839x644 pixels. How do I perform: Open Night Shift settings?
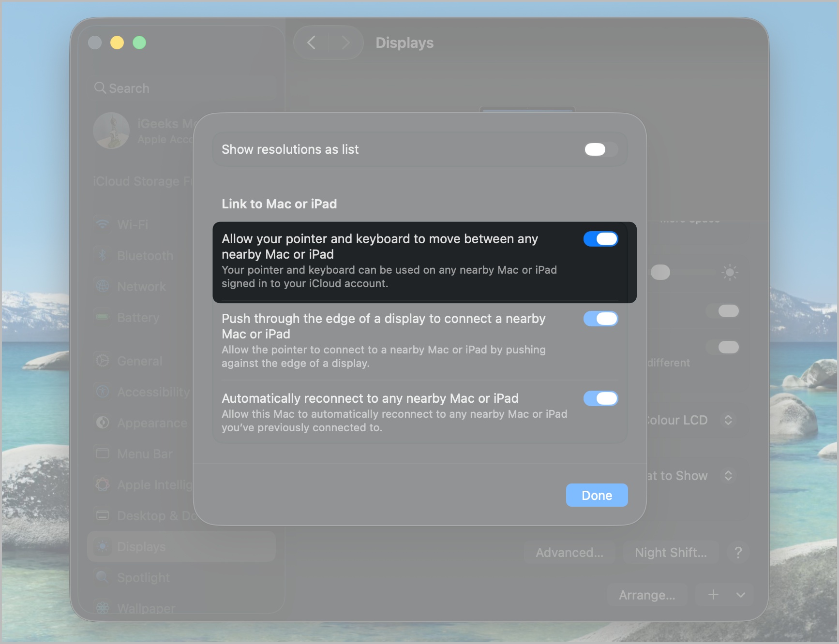tap(671, 552)
